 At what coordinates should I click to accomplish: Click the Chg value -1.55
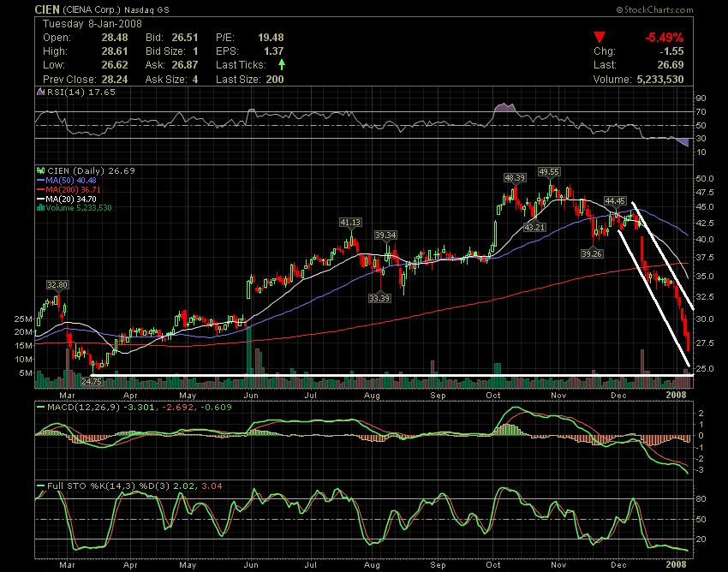(x=671, y=51)
